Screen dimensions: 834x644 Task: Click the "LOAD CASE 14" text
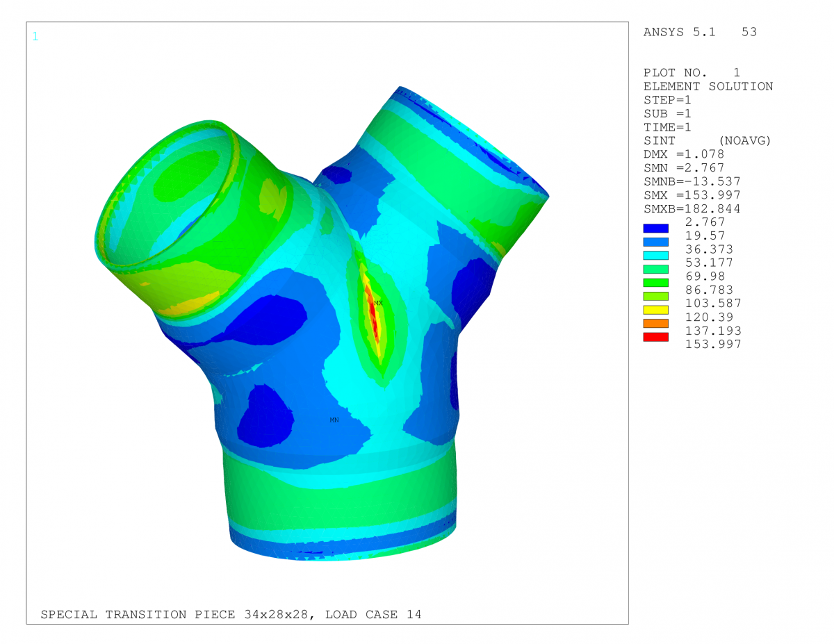click(373, 614)
